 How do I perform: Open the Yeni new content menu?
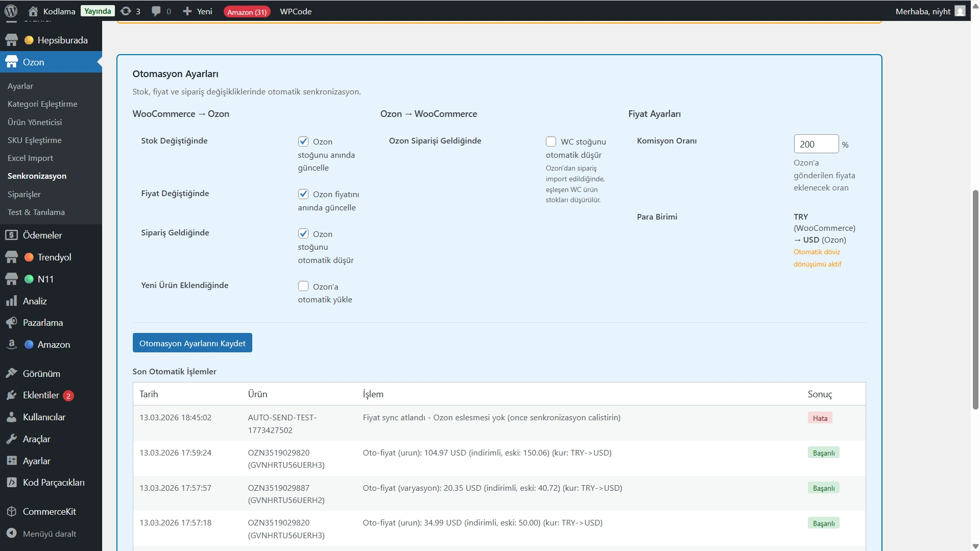[198, 11]
